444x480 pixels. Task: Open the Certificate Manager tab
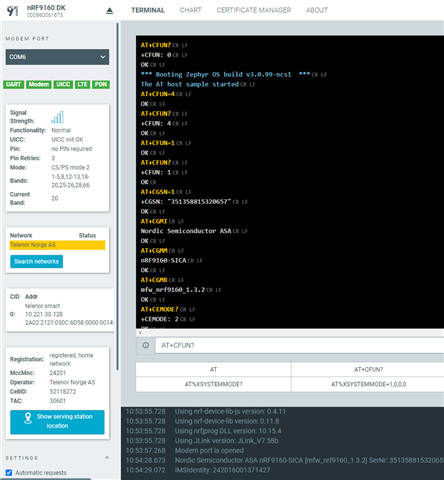pyautogui.click(x=254, y=10)
